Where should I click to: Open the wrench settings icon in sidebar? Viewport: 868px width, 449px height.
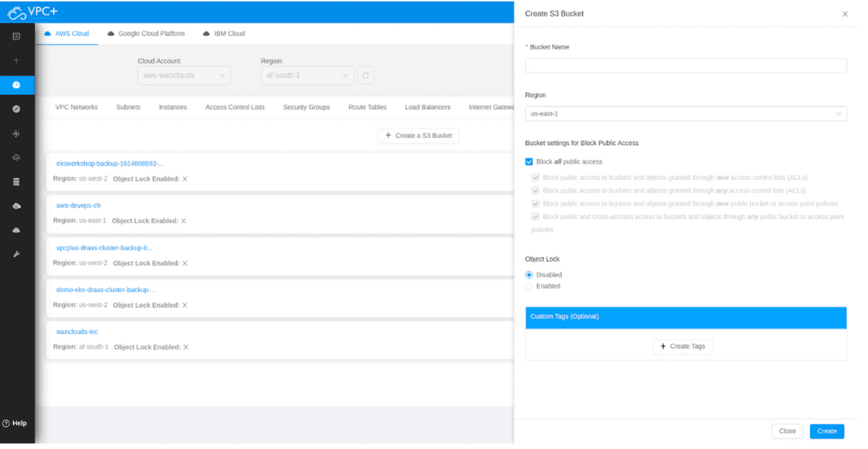16,255
